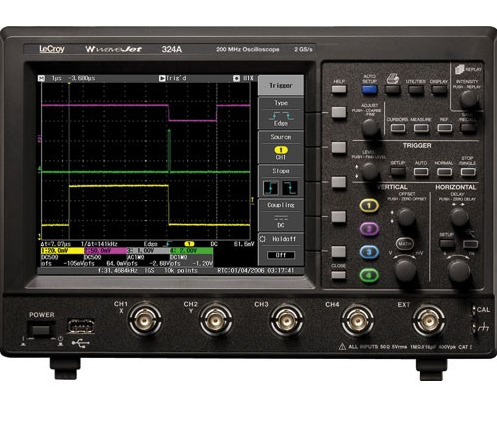Click yellow channel 1 scale label

point(62,251)
